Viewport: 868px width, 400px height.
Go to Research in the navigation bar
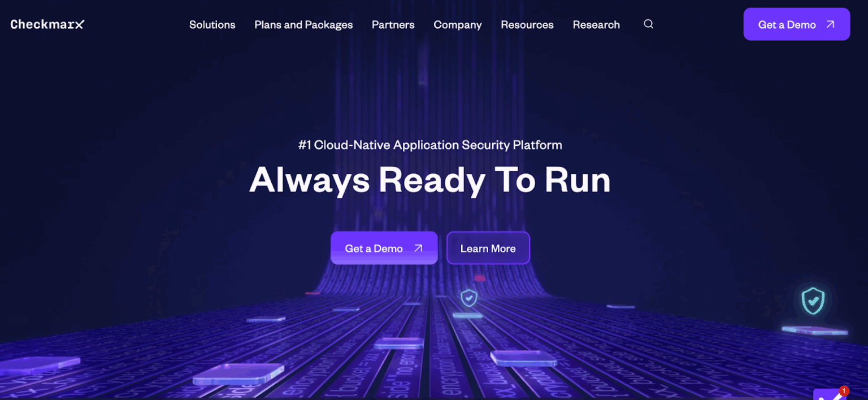click(596, 25)
